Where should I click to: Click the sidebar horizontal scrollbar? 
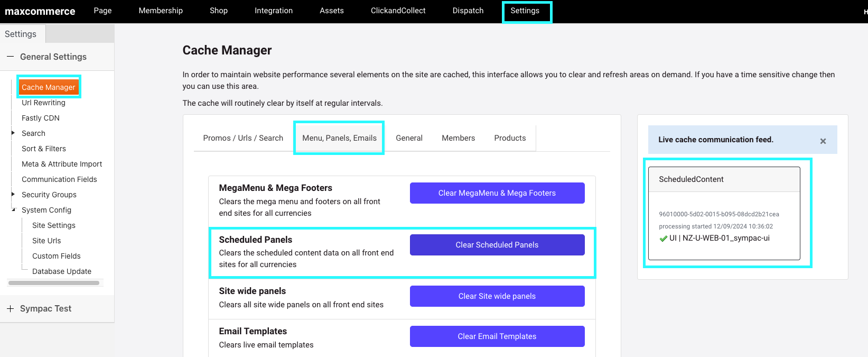pyautogui.click(x=54, y=283)
